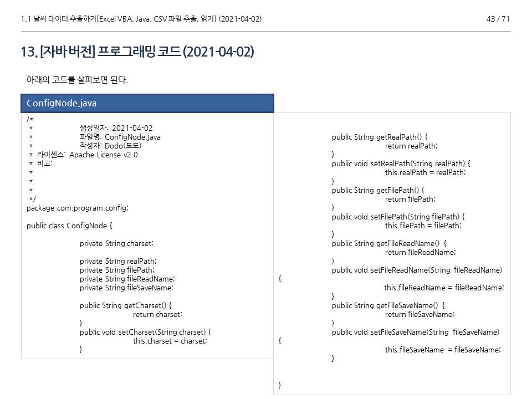Click 'public void setCharset(String charset) {' line

[x=145, y=332]
